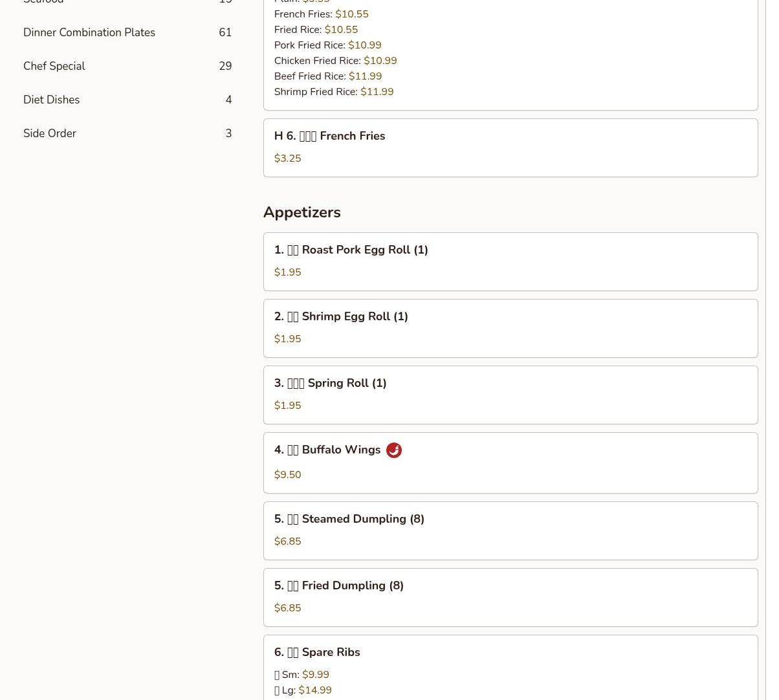This screenshot has width=779, height=700.
Task: Click the spicy chili icon beside Buffalo Wings
Action: point(393,450)
